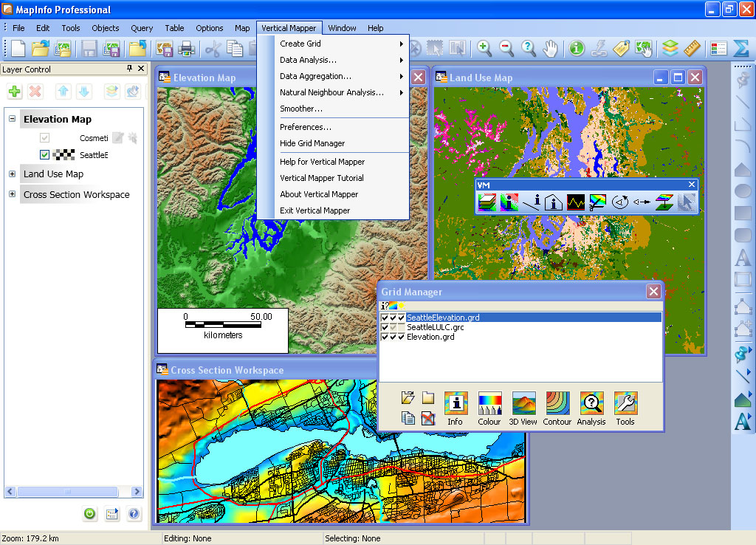Click the stacked grids icon in the VM toolbar
756x545 pixels.
tap(487, 202)
